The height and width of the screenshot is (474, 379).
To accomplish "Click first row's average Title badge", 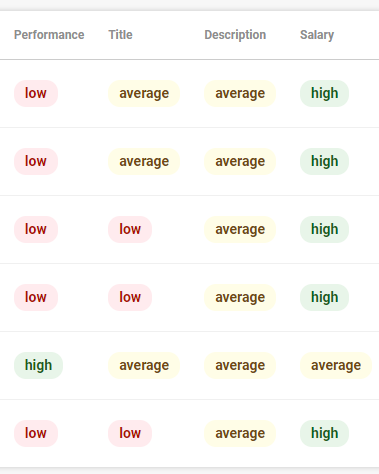I will 144,93.
